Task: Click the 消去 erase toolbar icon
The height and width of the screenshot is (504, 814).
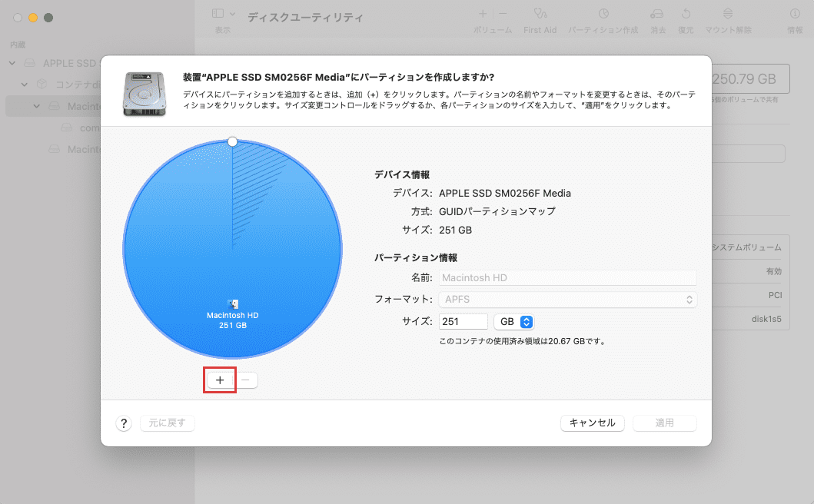Action: 657,14
